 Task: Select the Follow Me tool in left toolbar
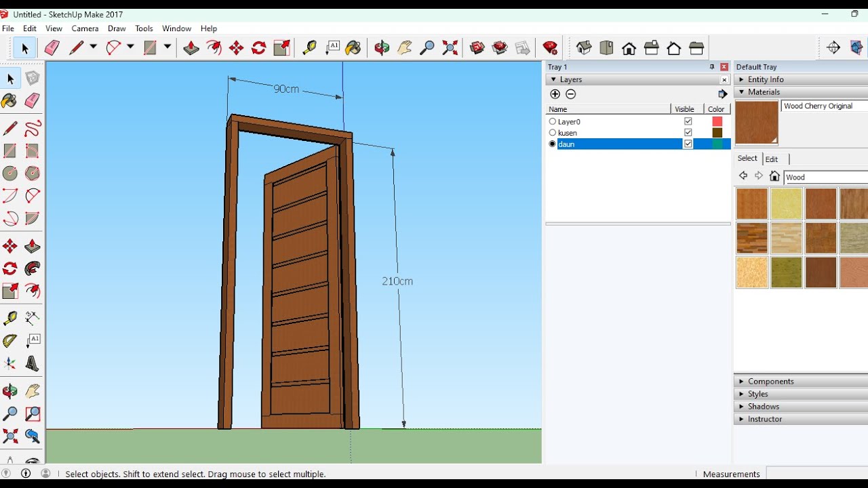tap(33, 268)
